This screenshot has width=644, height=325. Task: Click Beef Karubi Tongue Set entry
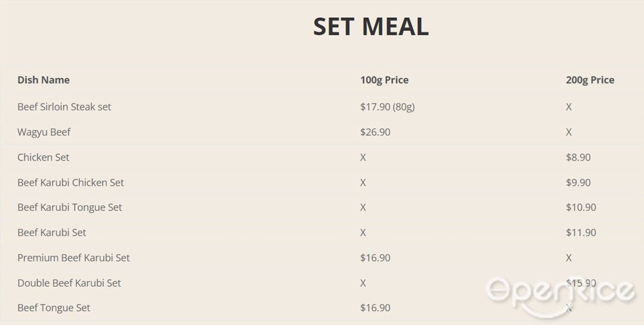point(70,208)
